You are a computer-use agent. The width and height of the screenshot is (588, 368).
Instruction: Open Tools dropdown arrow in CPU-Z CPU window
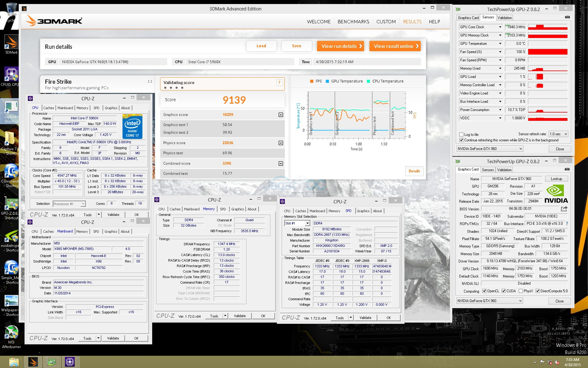(99, 215)
